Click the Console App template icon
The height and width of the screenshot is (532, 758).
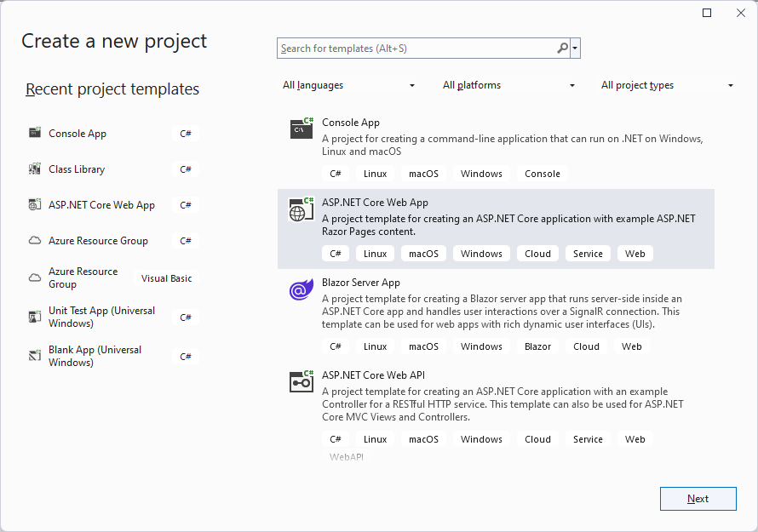(301, 128)
